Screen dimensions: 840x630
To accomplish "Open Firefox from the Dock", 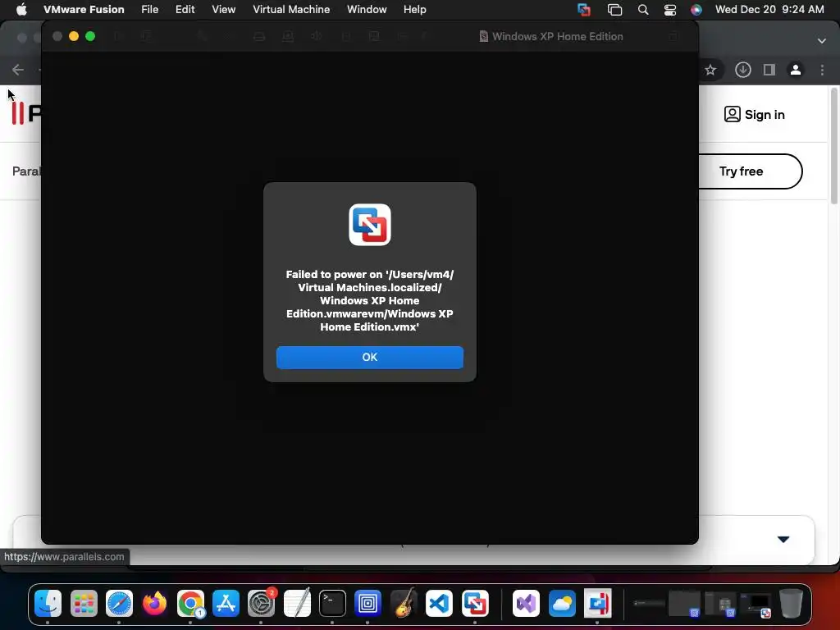I will click(155, 604).
